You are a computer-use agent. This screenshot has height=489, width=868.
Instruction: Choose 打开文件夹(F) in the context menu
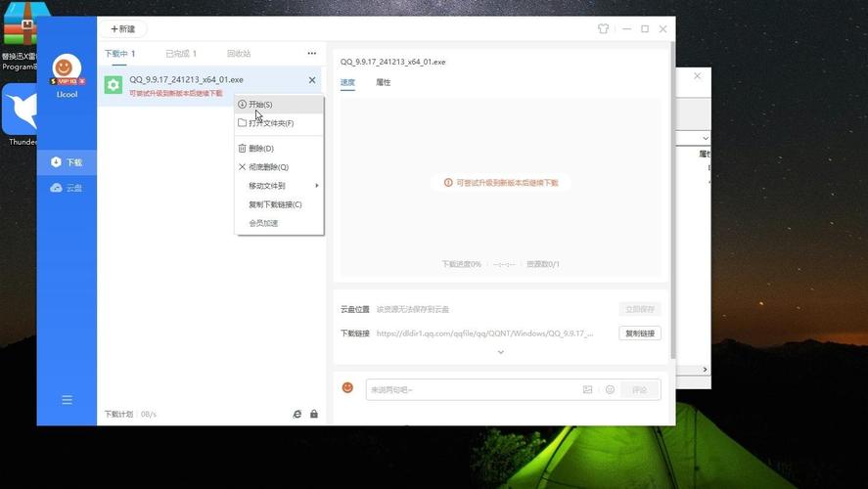[279, 123]
